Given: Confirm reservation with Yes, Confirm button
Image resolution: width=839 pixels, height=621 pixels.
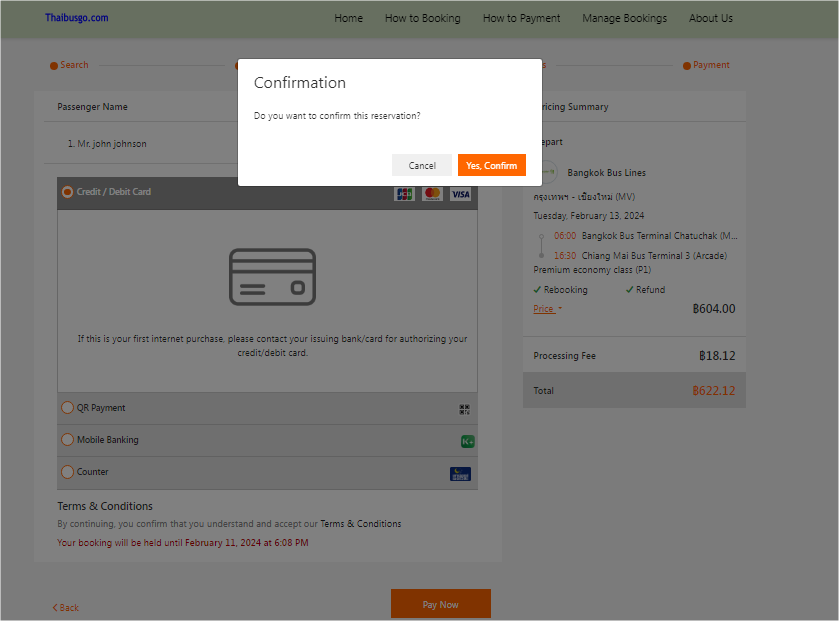Looking at the screenshot, I should [491, 165].
